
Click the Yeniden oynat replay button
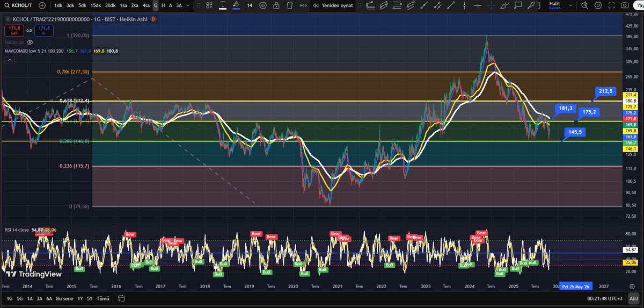(x=332, y=5)
